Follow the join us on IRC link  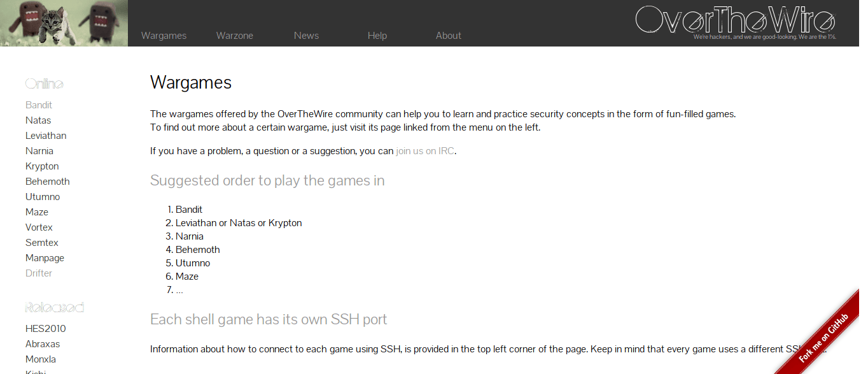[425, 151]
